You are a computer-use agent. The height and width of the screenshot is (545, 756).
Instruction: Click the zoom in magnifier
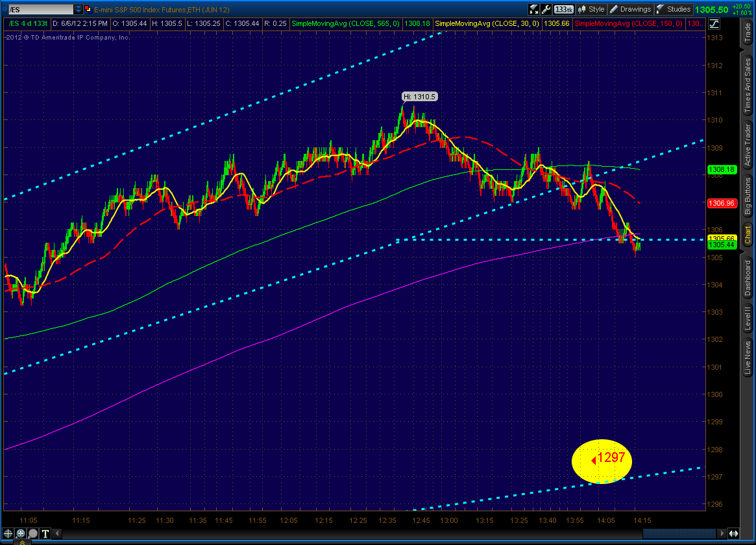pos(20,533)
